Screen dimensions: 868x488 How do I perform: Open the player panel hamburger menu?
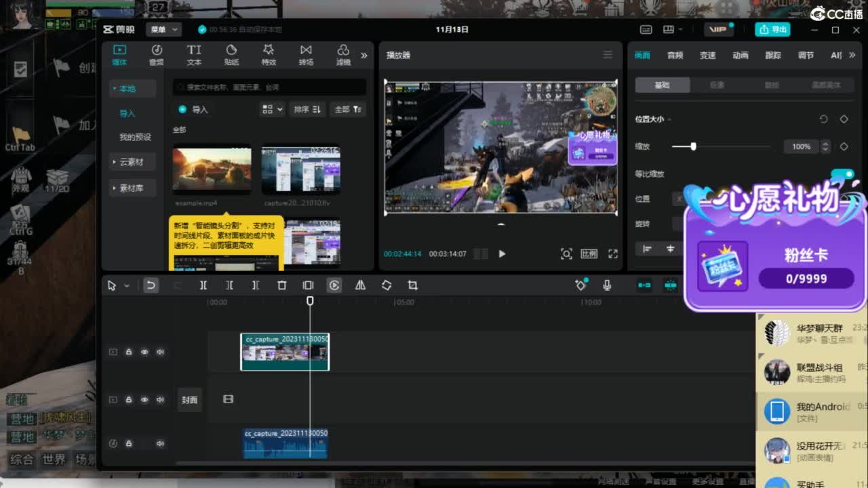coord(608,55)
